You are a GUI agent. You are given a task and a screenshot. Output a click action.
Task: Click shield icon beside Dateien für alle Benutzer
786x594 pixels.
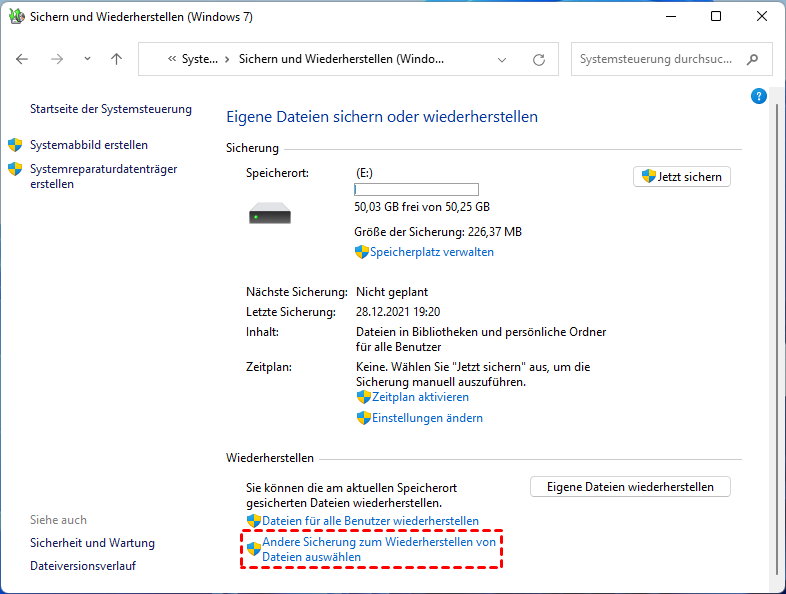[254, 521]
